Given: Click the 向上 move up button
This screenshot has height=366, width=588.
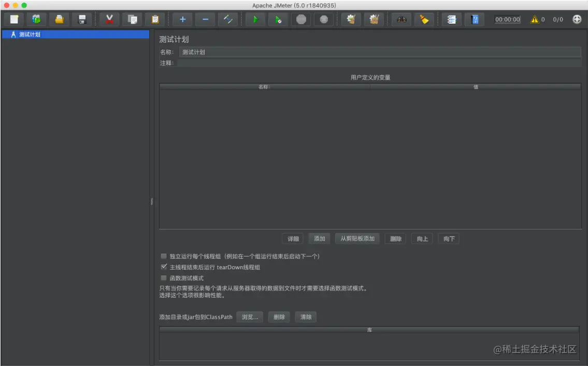Looking at the screenshot, I should coord(422,239).
